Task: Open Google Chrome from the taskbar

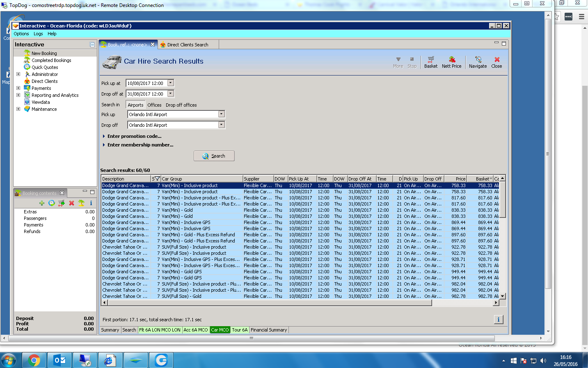Action: (34, 360)
